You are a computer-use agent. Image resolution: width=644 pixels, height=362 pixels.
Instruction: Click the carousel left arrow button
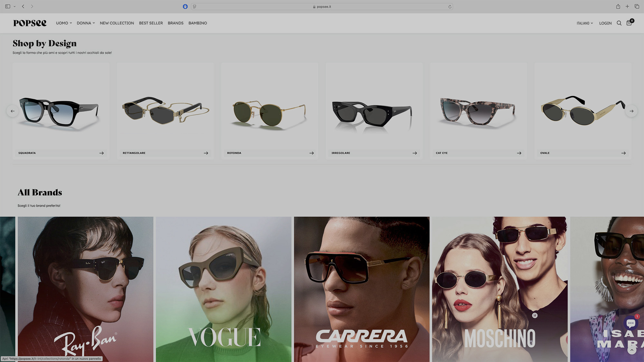[13, 111]
